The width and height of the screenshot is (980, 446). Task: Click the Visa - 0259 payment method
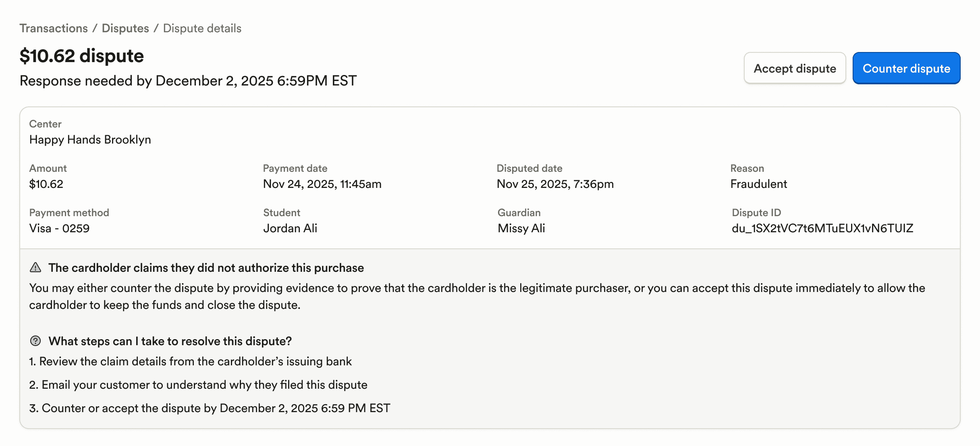point(59,228)
